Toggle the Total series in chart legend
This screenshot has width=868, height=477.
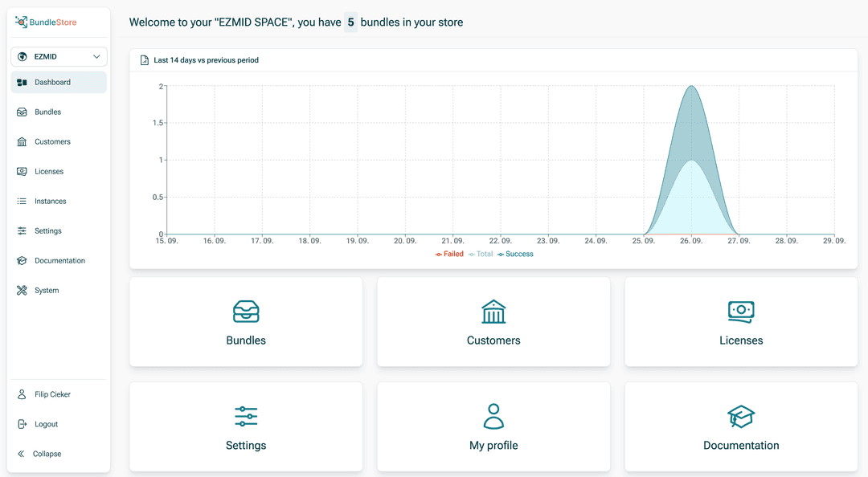coord(481,254)
